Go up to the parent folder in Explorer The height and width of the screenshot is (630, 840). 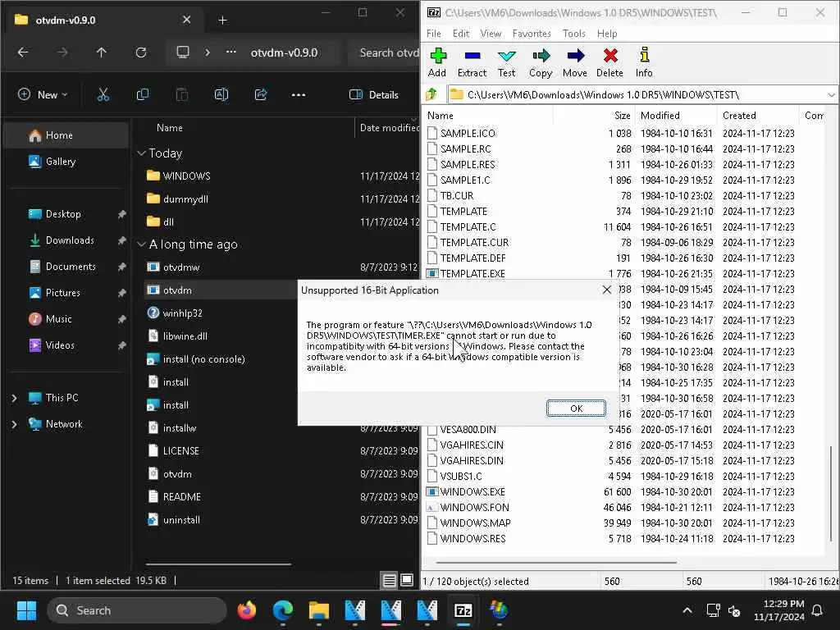(x=101, y=52)
